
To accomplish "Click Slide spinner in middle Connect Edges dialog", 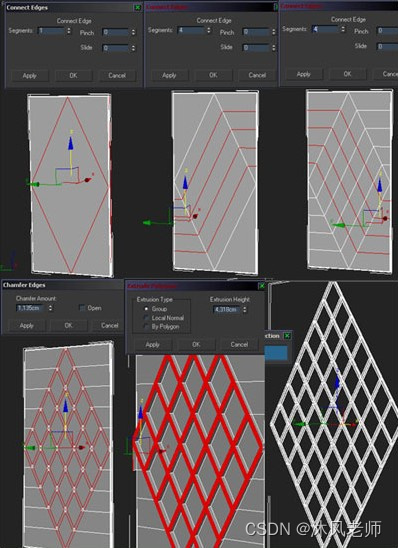I will [274, 47].
